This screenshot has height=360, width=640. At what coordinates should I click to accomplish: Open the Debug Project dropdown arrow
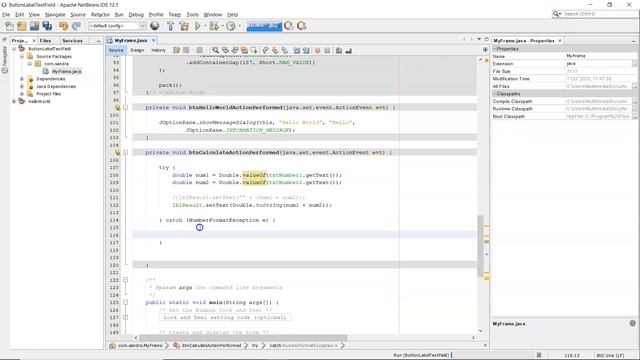[222, 26]
